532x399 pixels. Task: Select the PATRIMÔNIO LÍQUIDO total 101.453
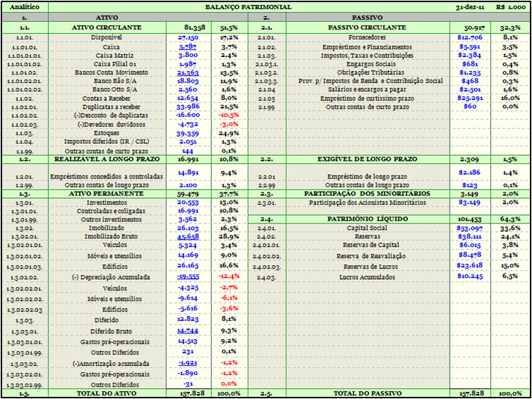click(x=470, y=220)
